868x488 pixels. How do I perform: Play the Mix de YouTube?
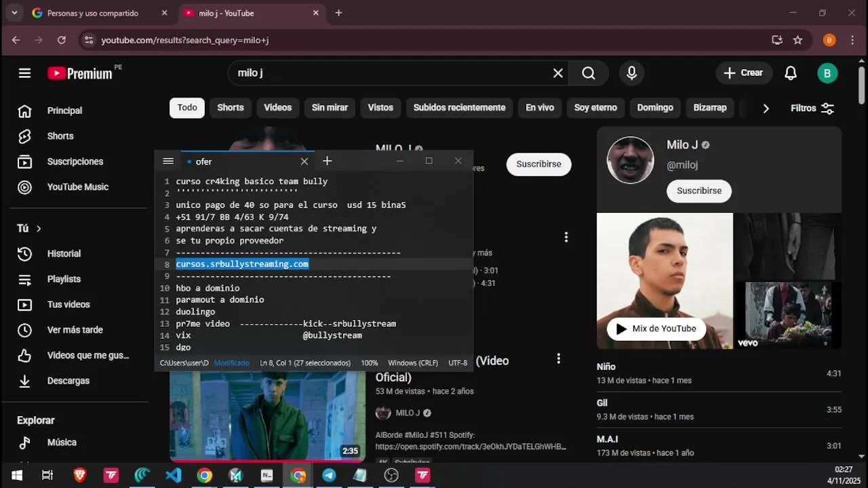click(656, 329)
